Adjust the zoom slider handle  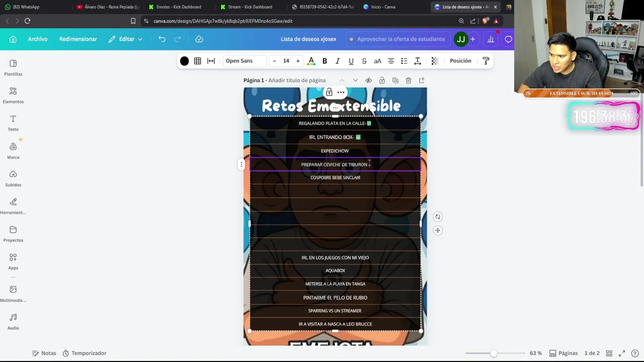point(494,353)
